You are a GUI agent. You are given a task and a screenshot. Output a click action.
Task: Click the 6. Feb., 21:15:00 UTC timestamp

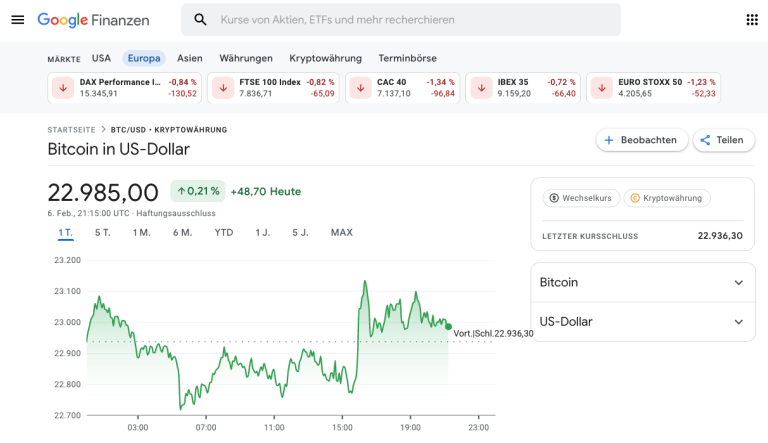[x=89, y=213]
